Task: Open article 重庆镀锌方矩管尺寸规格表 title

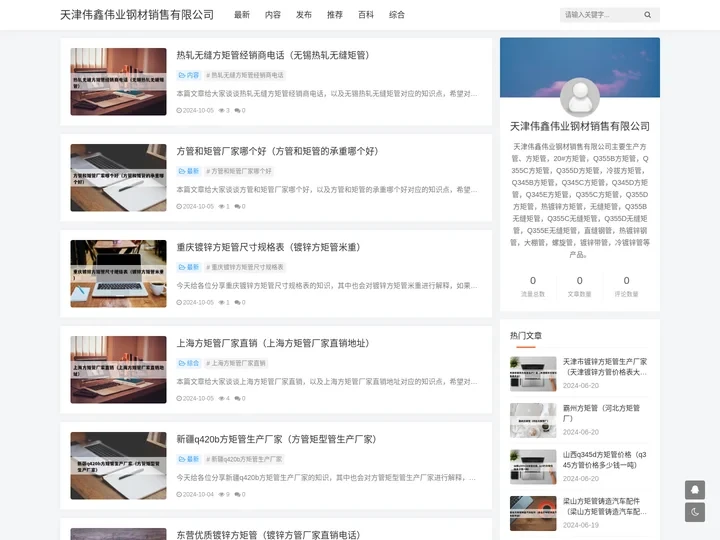Action: (268, 247)
